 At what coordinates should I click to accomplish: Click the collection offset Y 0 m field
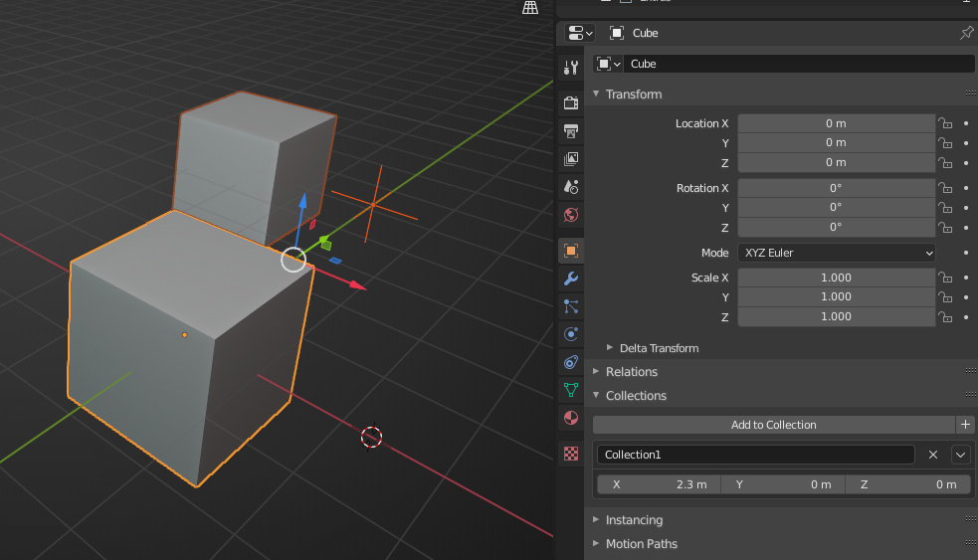783,484
